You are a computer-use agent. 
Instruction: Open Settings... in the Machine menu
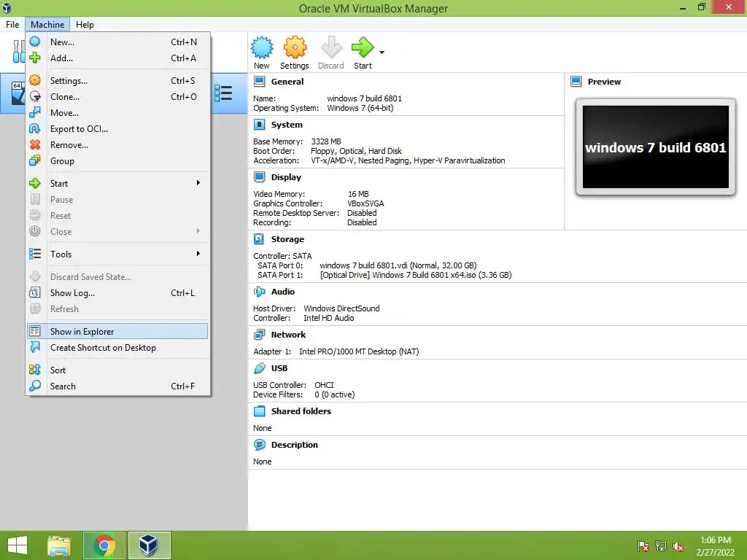(x=118, y=80)
